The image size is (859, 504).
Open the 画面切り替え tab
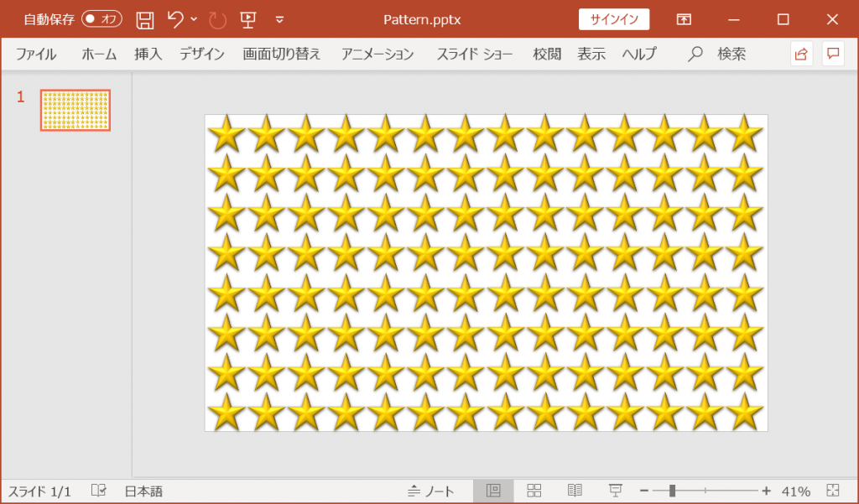coord(282,54)
